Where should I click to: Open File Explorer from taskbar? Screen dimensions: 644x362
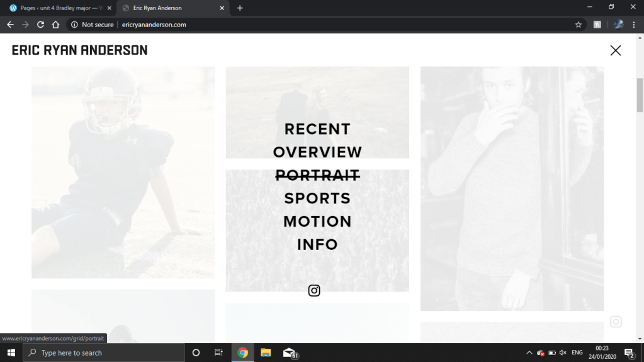pos(266,353)
